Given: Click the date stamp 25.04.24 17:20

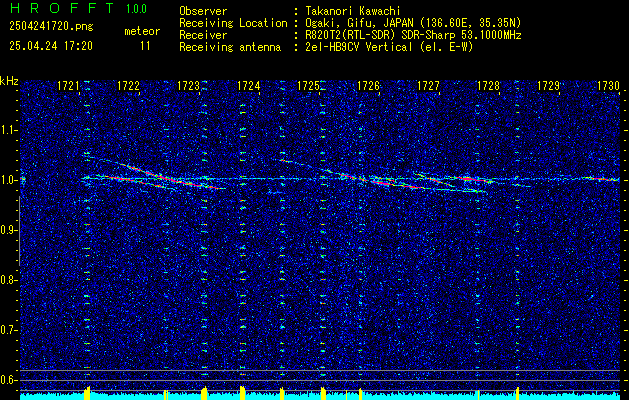Looking at the screenshot, I should 51,46.
